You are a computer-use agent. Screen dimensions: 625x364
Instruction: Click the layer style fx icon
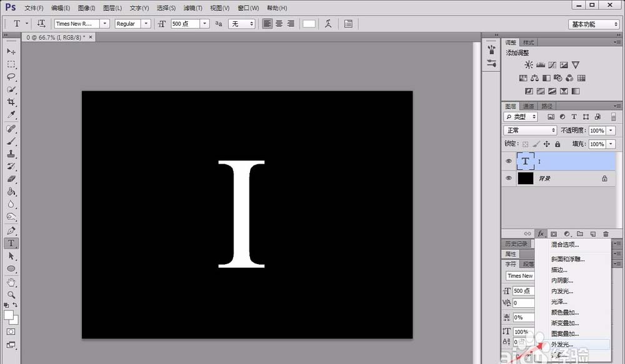541,234
